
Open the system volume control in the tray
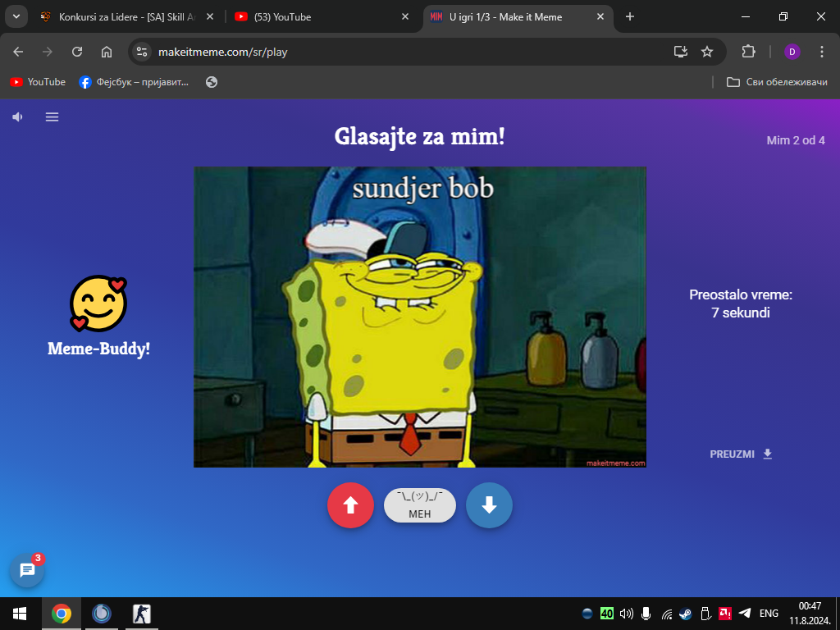pos(626,614)
